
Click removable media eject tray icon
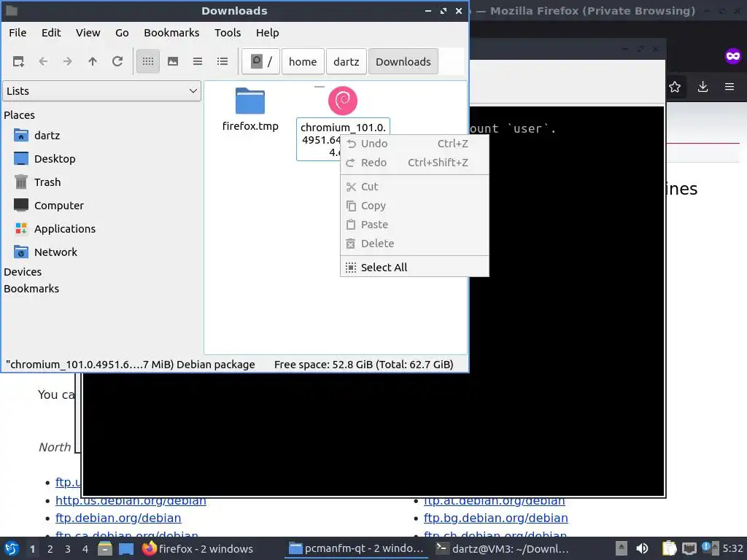coord(621,548)
